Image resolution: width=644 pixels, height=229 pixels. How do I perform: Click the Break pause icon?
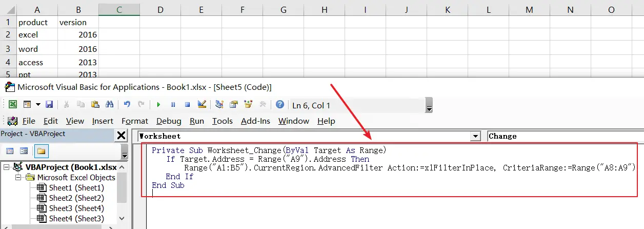click(173, 104)
